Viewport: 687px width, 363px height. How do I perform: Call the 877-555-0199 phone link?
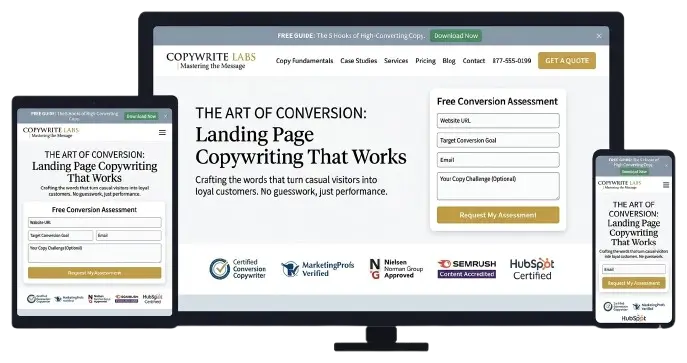click(x=512, y=61)
